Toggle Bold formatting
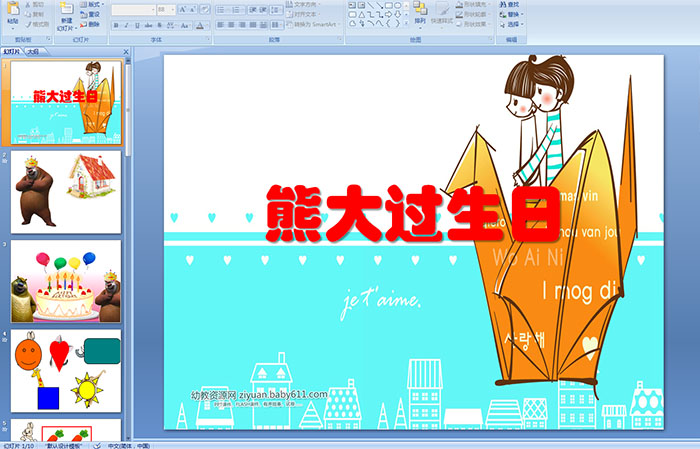700x449 pixels. [x=116, y=25]
